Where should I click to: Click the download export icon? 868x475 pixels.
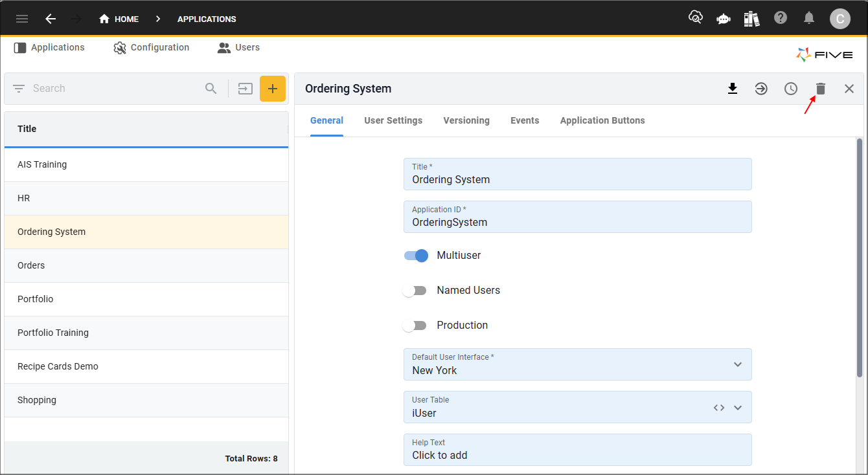[x=733, y=89]
